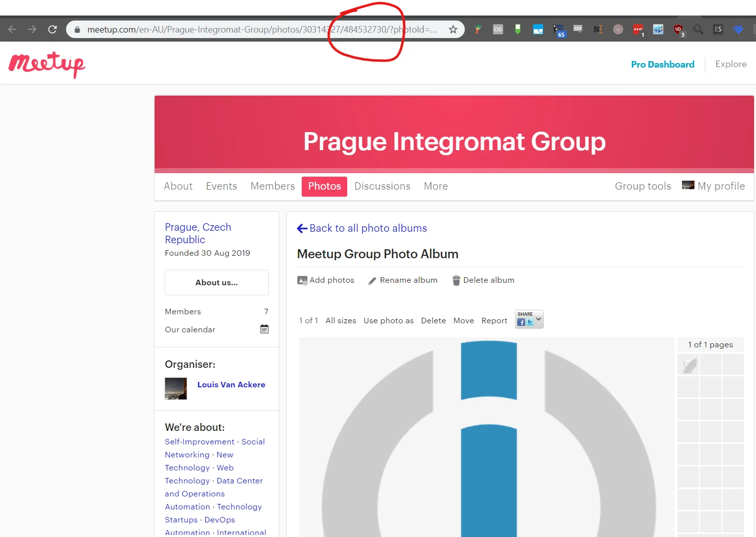This screenshot has width=756, height=537.
Task: Open the extension with the 65 badge
Action: (558, 31)
